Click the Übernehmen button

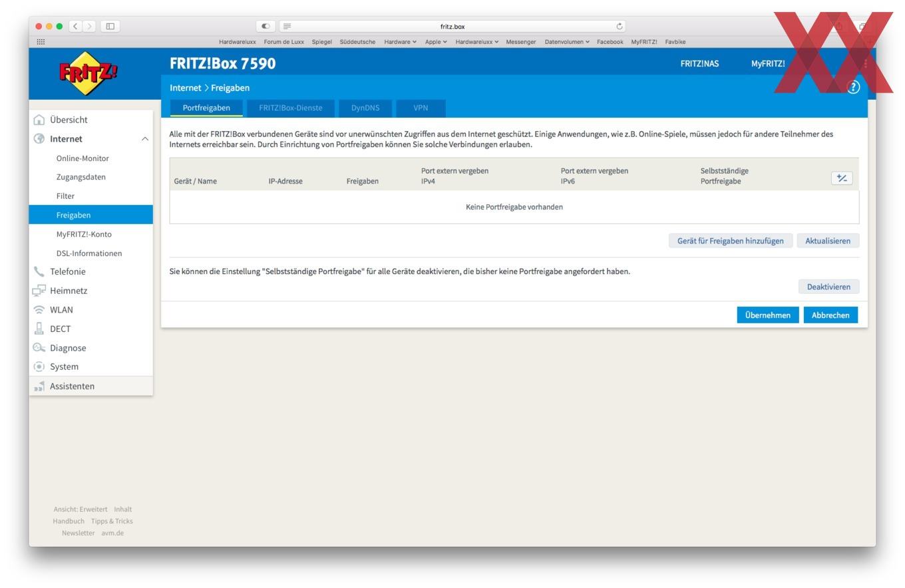click(x=768, y=315)
